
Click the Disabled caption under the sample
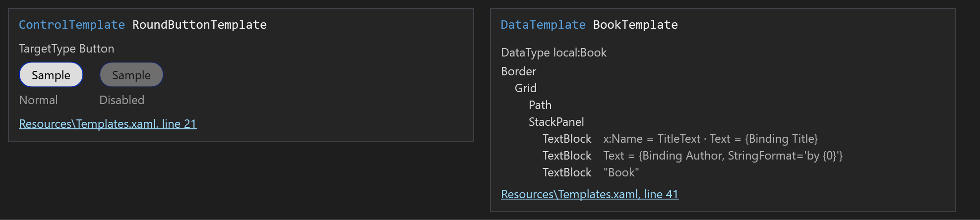pos(122,100)
